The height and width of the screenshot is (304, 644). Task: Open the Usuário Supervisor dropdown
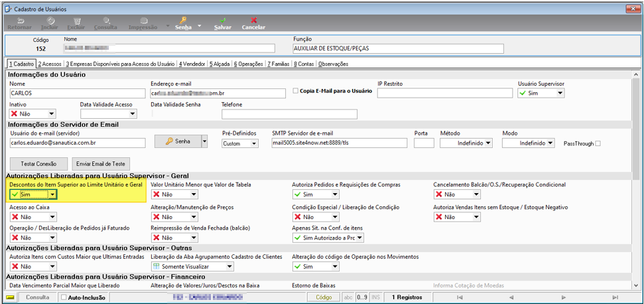(x=560, y=93)
